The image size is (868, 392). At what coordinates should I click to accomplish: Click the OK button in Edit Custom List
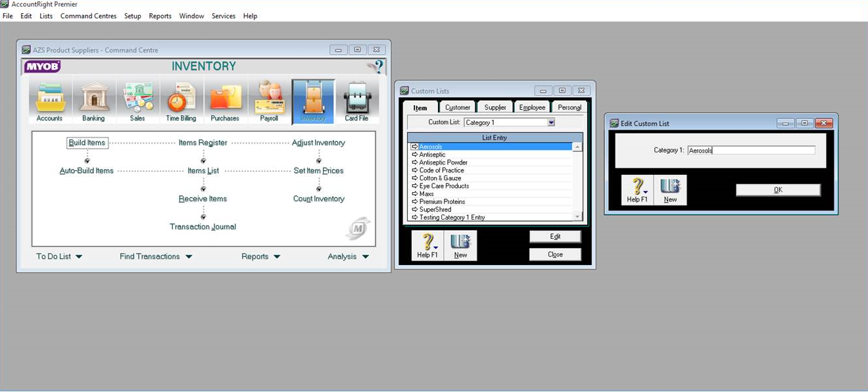(778, 190)
